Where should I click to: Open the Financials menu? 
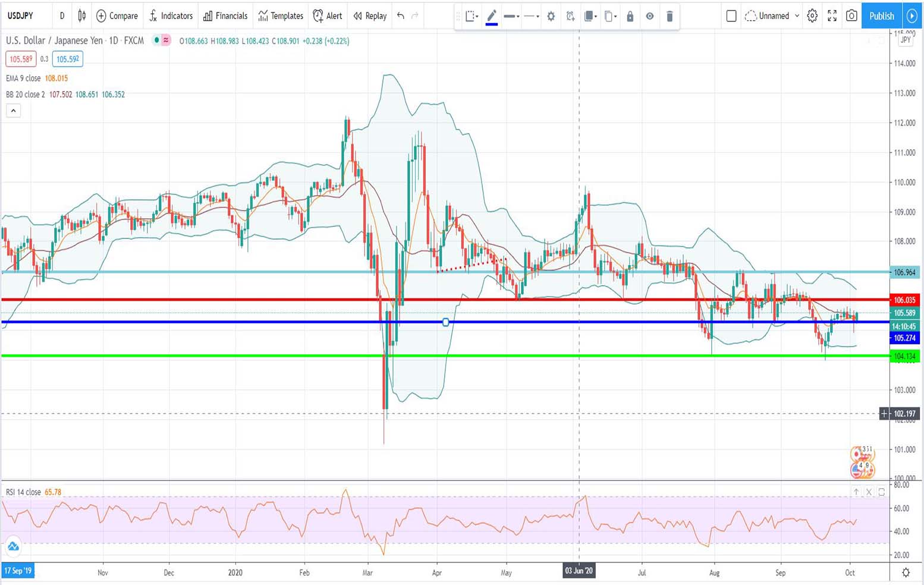coord(225,16)
